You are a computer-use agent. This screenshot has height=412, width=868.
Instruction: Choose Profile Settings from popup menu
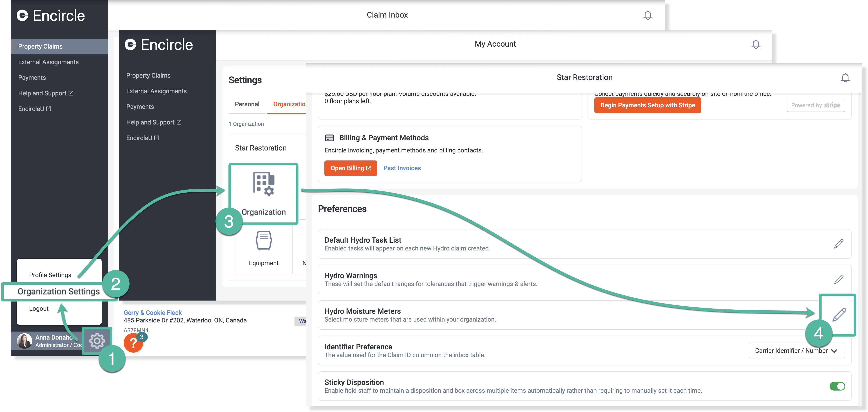pyautogui.click(x=50, y=275)
